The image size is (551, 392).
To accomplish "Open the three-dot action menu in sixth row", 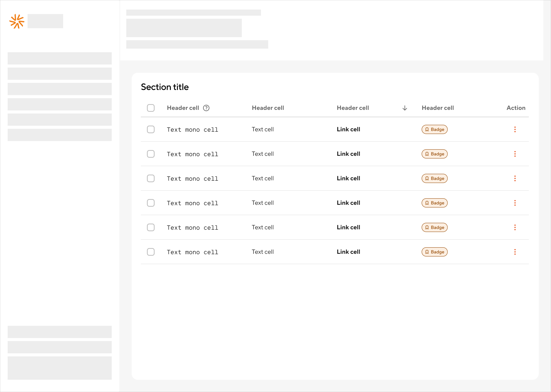I will (x=515, y=252).
